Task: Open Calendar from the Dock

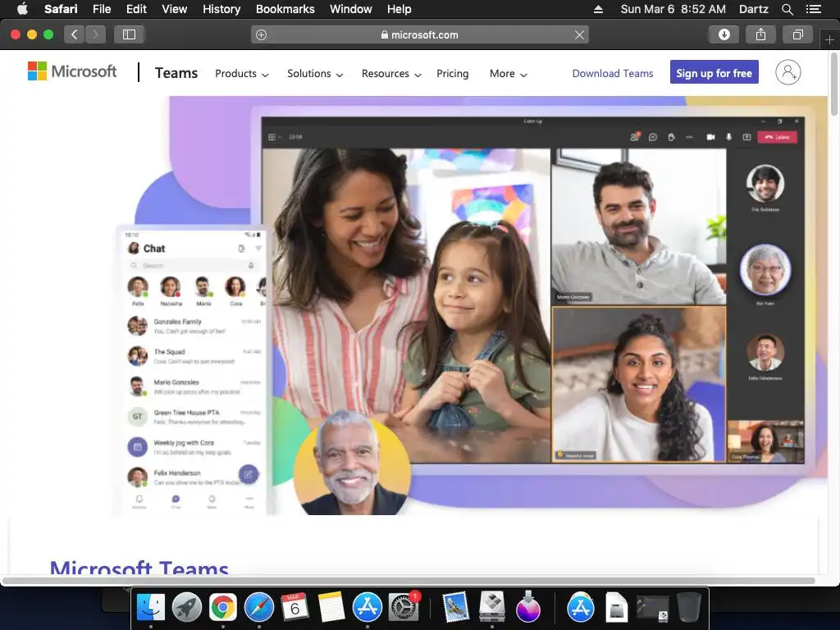Action: [294, 607]
